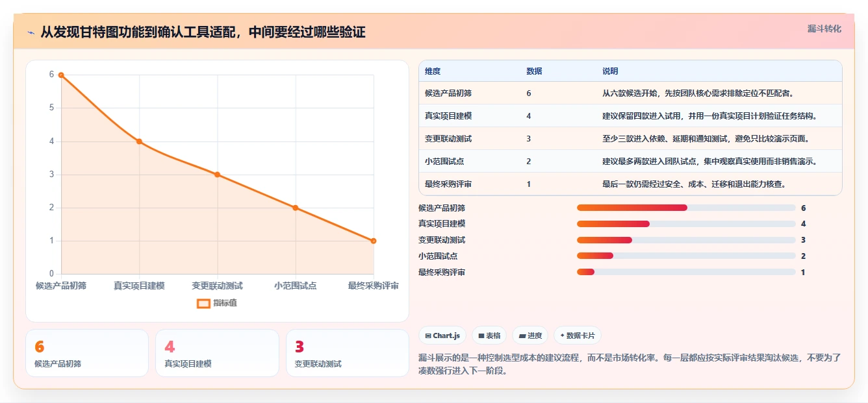
Task: Click the 小范围试点 progress bar
Action: point(686,256)
